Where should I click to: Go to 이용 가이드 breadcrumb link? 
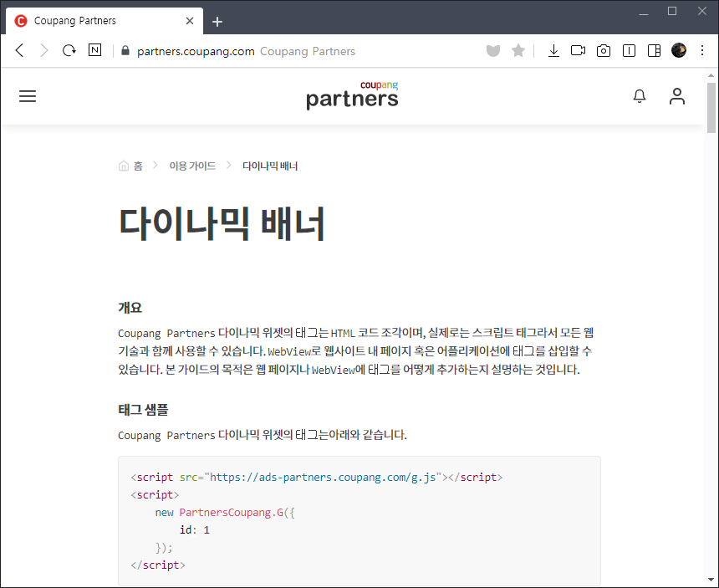pyautogui.click(x=192, y=166)
